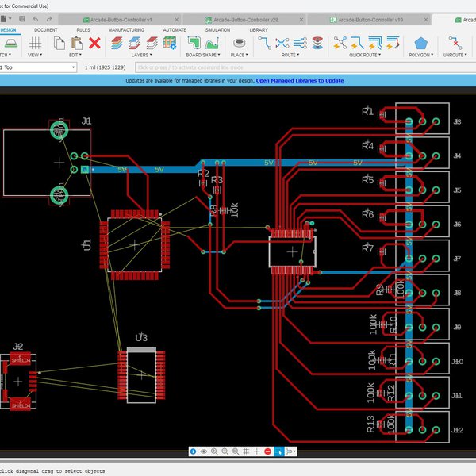
Task: Open the '1 Top' layer selector combo box
Action: [x=37, y=67]
